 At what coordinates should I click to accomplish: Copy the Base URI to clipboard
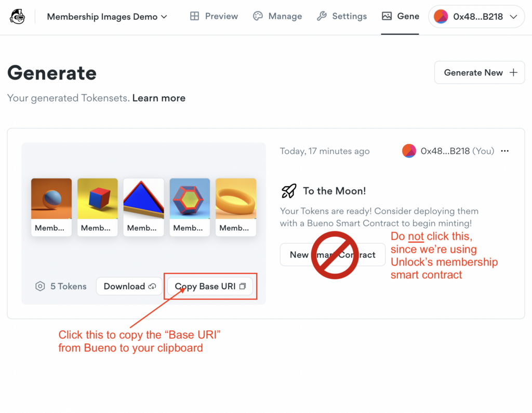pyautogui.click(x=210, y=286)
